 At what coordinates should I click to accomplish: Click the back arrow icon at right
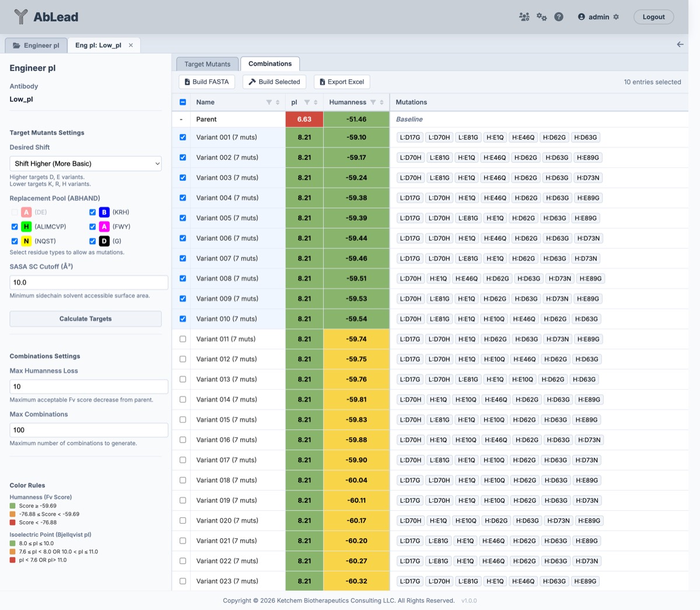click(680, 44)
